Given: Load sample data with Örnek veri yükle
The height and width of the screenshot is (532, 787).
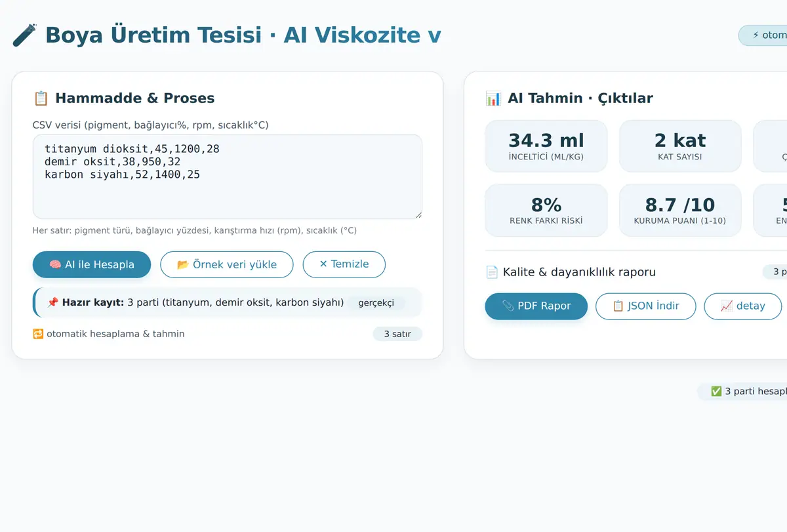Looking at the screenshot, I should (x=227, y=264).
